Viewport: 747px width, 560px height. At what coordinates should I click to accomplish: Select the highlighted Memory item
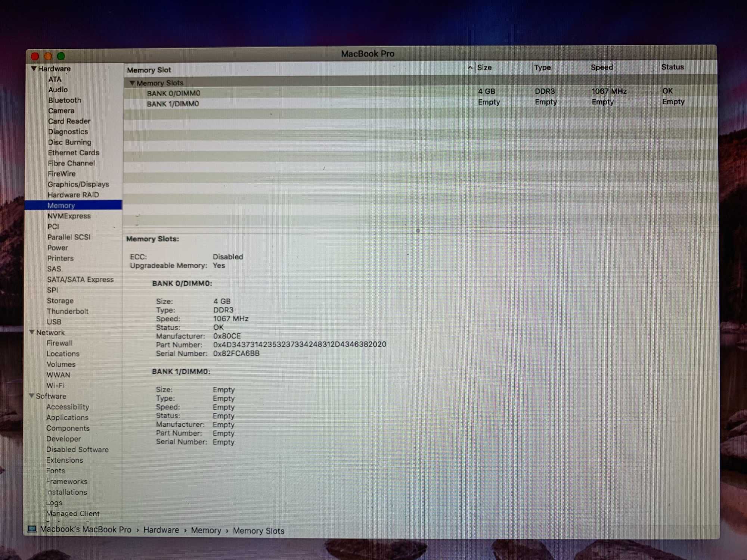(74, 205)
